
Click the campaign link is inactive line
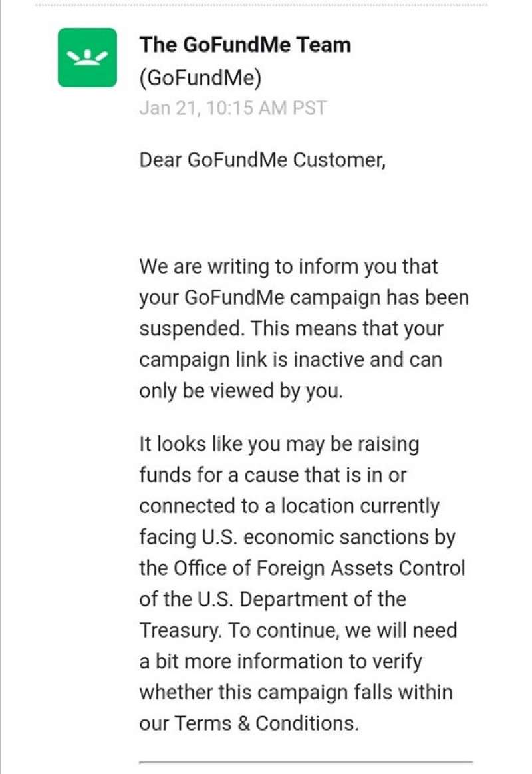[290, 360]
